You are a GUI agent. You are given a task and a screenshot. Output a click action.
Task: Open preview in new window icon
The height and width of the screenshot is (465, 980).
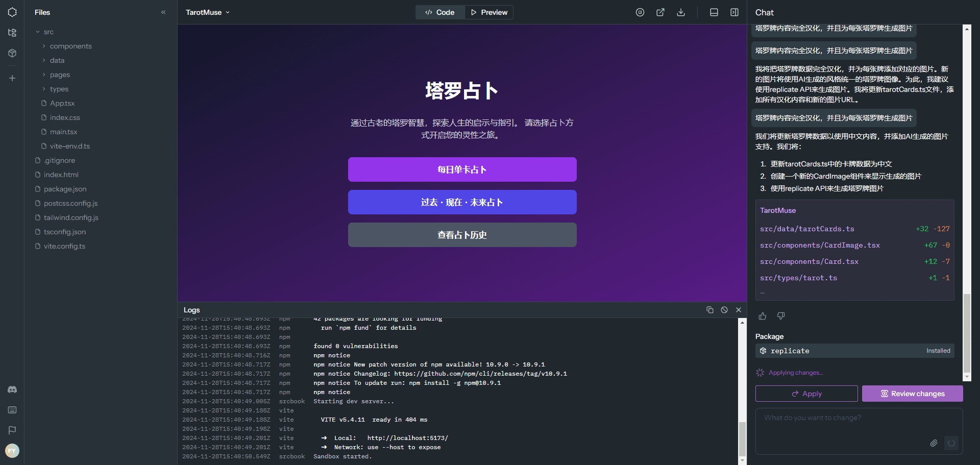(x=660, y=12)
